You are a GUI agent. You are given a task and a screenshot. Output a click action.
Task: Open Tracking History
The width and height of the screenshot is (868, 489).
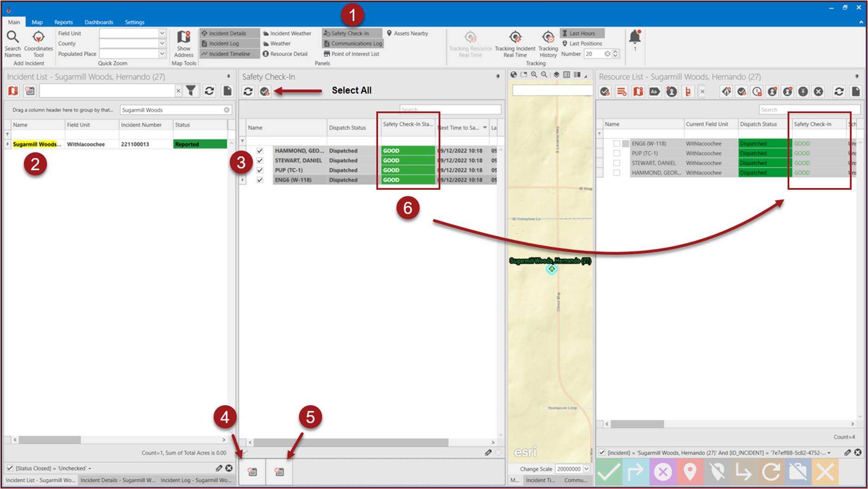click(x=548, y=38)
